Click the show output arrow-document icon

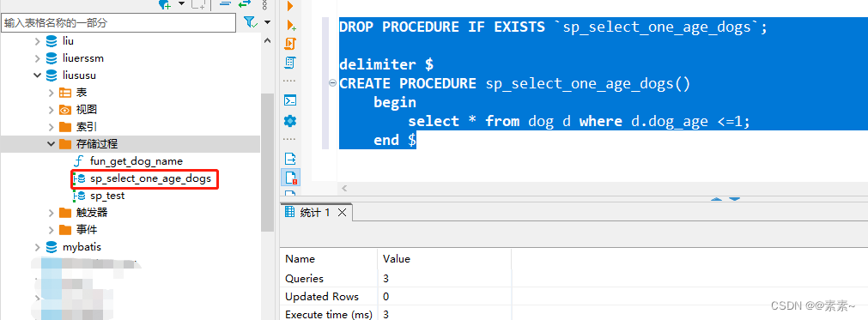(x=290, y=159)
